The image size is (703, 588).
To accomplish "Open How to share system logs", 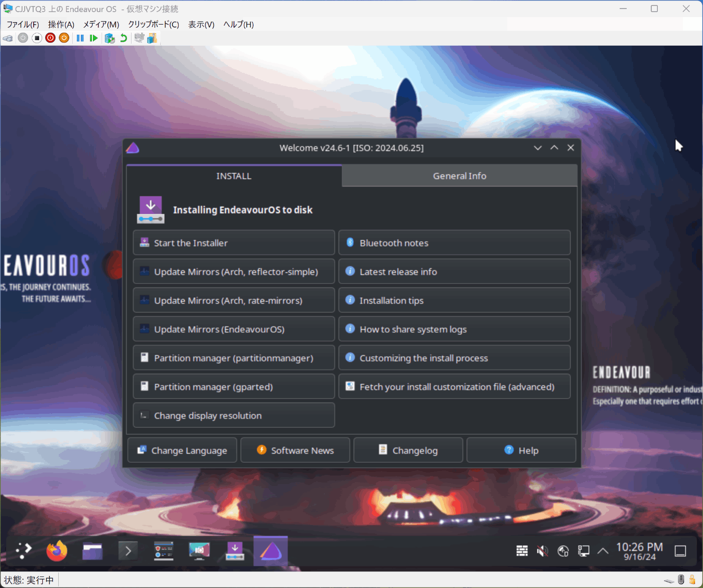I will 454,329.
